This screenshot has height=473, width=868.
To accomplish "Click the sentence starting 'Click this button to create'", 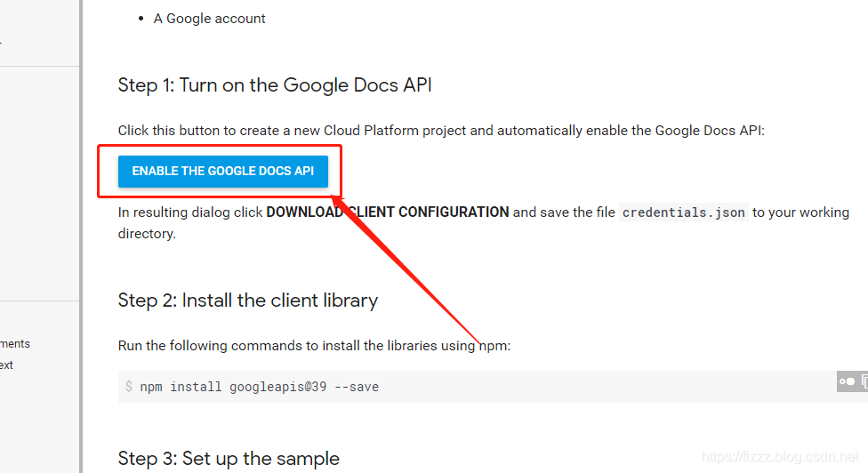I will [x=440, y=131].
